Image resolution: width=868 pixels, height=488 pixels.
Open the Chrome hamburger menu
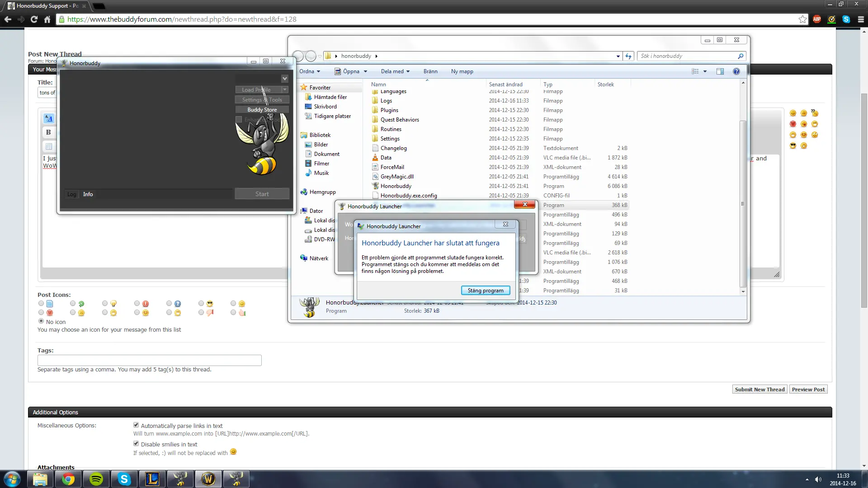(861, 19)
